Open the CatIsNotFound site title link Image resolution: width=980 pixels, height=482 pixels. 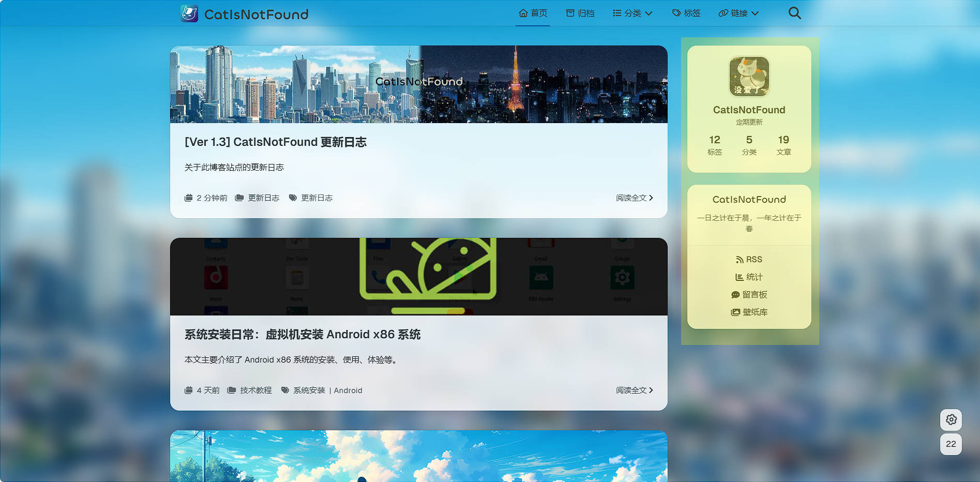point(256,14)
